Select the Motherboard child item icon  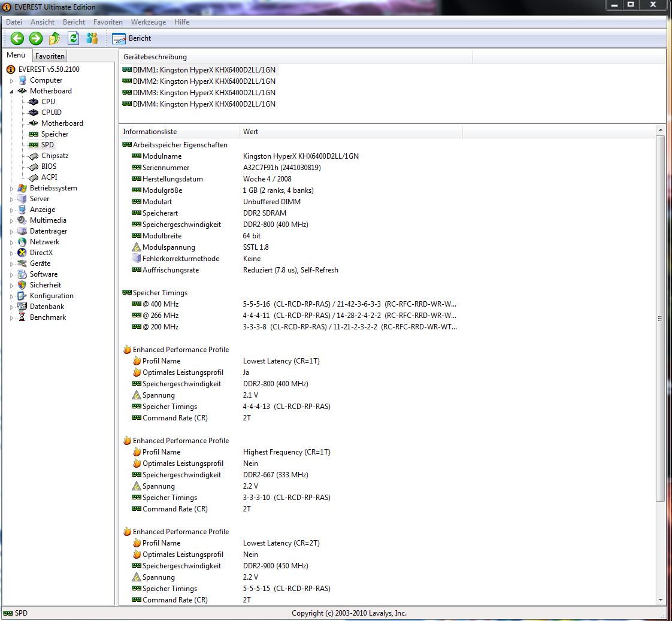pyautogui.click(x=34, y=123)
